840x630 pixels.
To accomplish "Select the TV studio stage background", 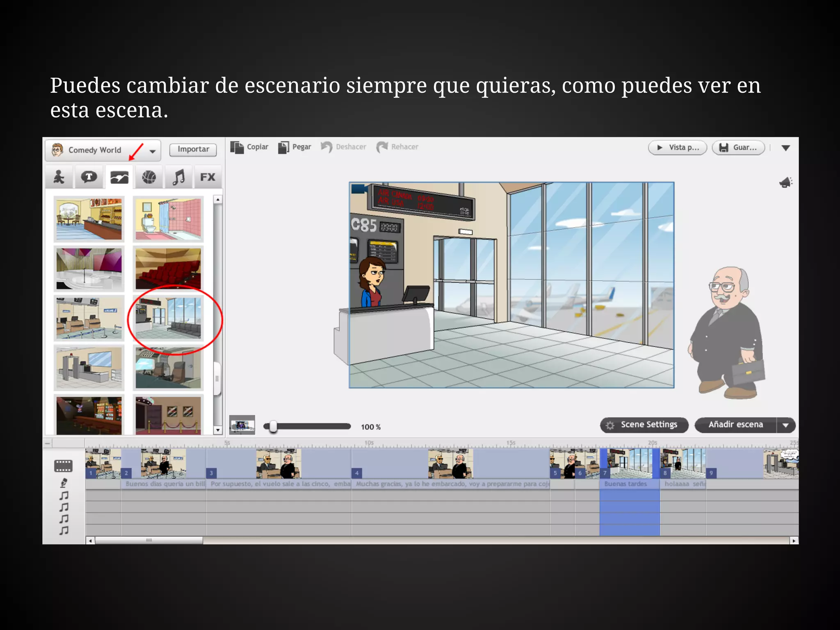I will click(89, 269).
